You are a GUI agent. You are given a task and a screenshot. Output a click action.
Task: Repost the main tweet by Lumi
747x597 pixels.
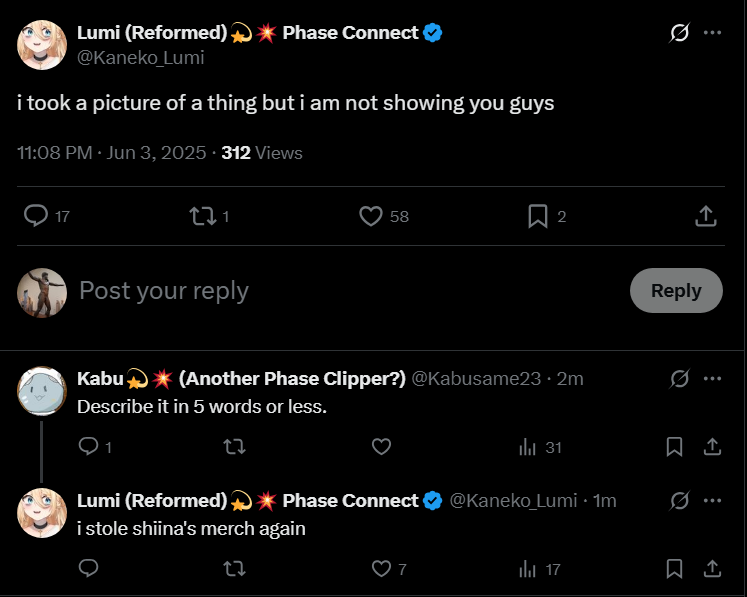click(x=203, y=216)
